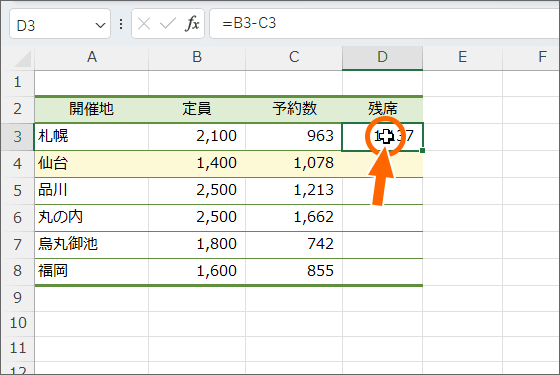Viewport: 560px width, 375px height.
Task: Click empty 残席 cell in 福岡 row
Action: [382, 271]
